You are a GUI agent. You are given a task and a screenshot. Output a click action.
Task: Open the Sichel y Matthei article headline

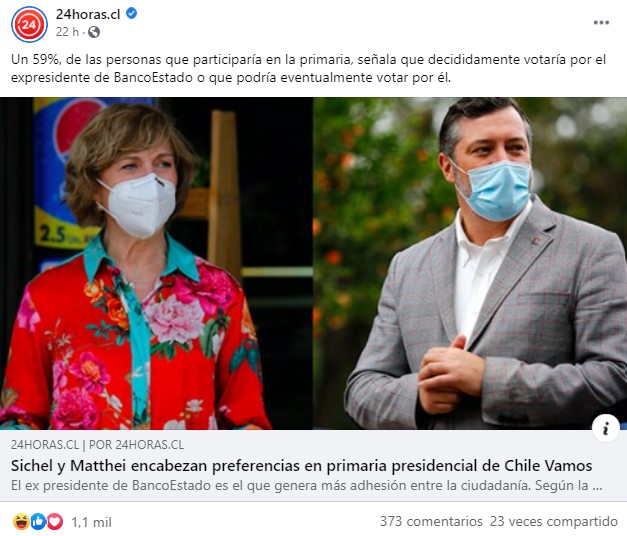[302, 466]
